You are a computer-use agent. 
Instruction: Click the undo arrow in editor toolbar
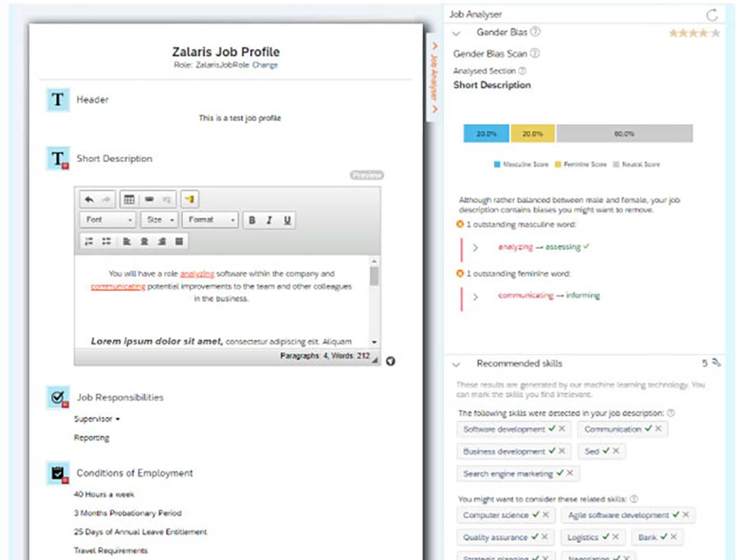89,200
